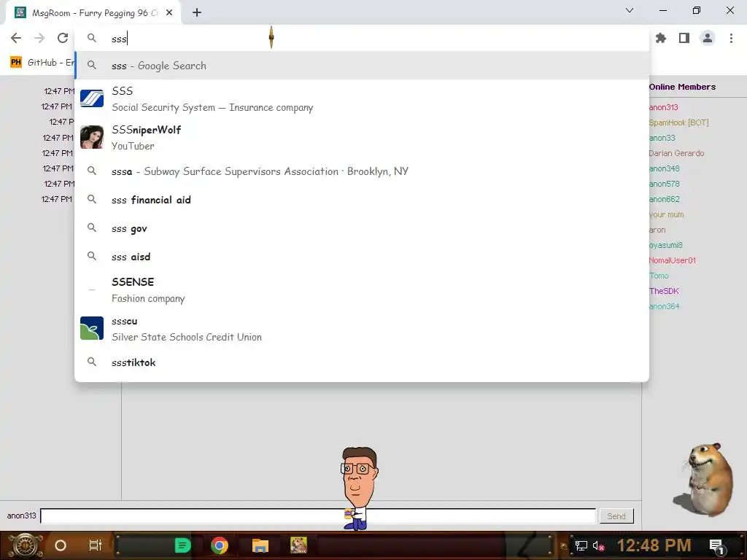747x560 pixels.
Task: Select Darian Gerardo in member list
Action: tap(676, 153)
